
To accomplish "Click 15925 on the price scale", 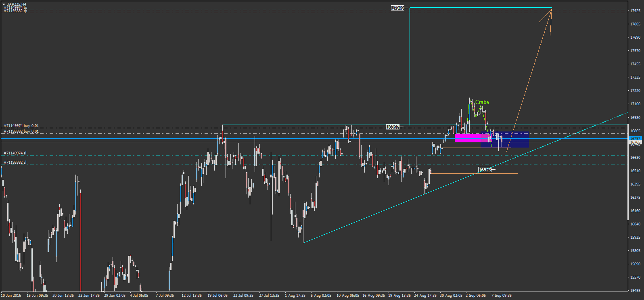I will click(635, 237).
